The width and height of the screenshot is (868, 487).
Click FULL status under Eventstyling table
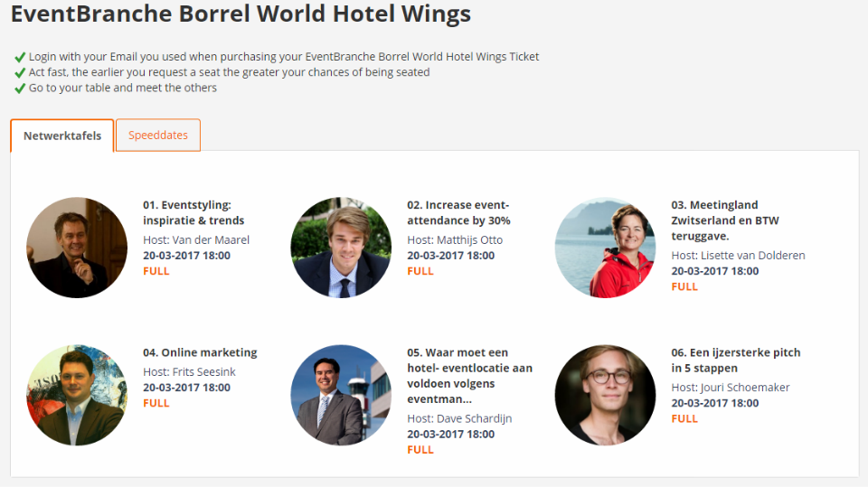point(156,271)
